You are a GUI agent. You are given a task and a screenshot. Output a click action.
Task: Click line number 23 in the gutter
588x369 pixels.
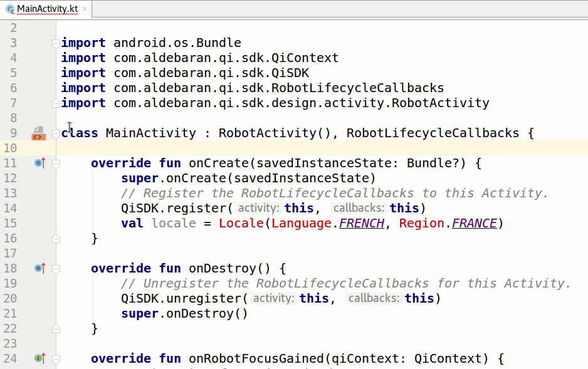(10, 344)
